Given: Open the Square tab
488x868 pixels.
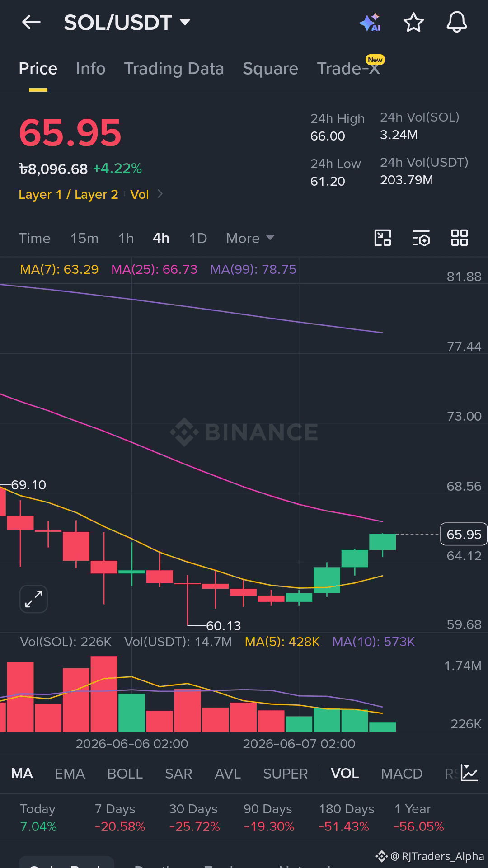Looking at the screenshot, I should pos(270,69).
